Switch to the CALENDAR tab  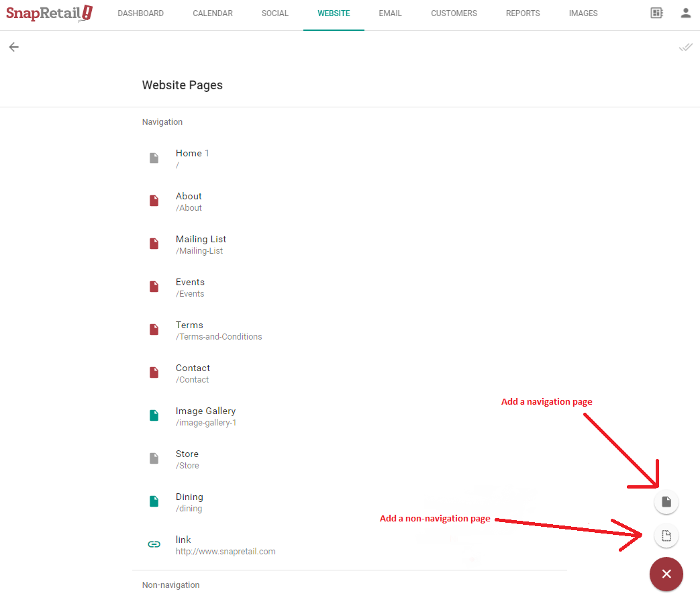pyautogui.click(x=213, y=13)
